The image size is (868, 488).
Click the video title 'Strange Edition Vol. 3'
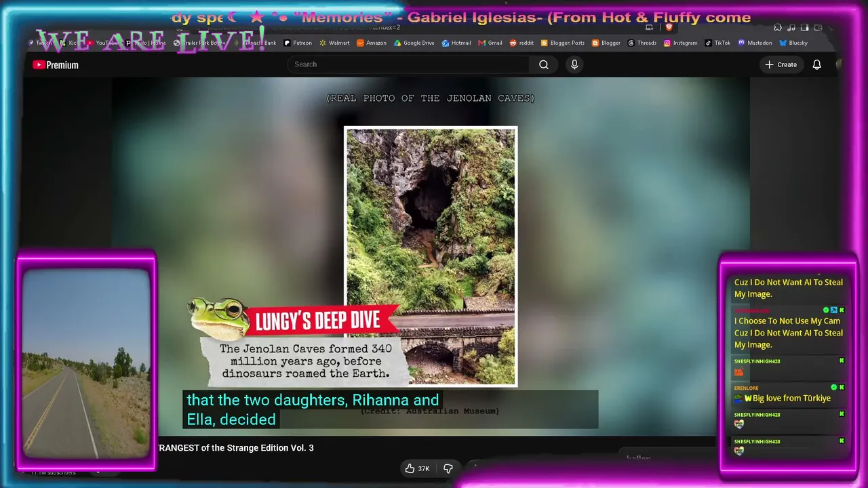tap(236, 448)
